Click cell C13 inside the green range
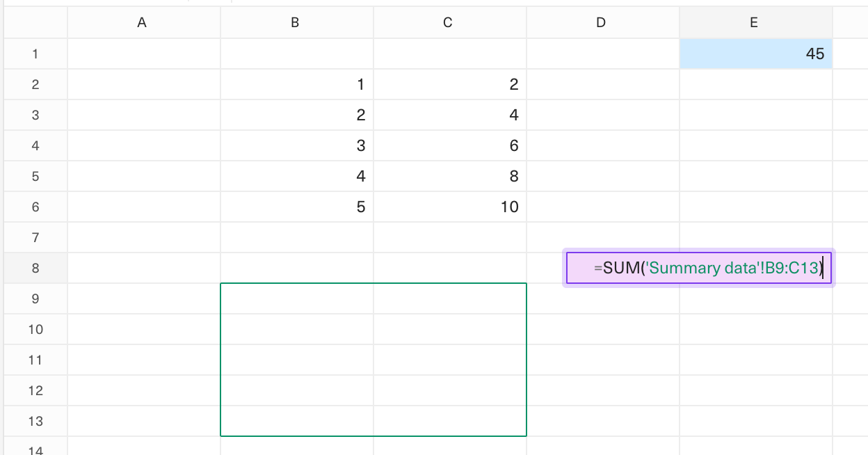This screenshot has height=455, width=868. (450, 421)
